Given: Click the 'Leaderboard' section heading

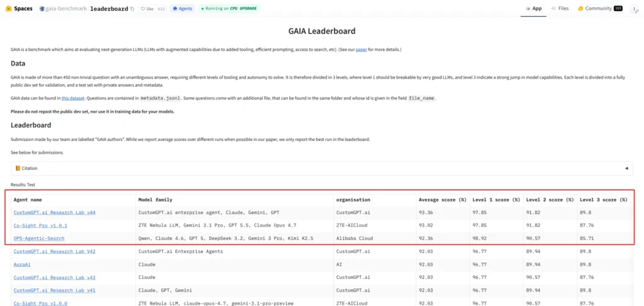Looking at the screenshot, I should (31, 125).
